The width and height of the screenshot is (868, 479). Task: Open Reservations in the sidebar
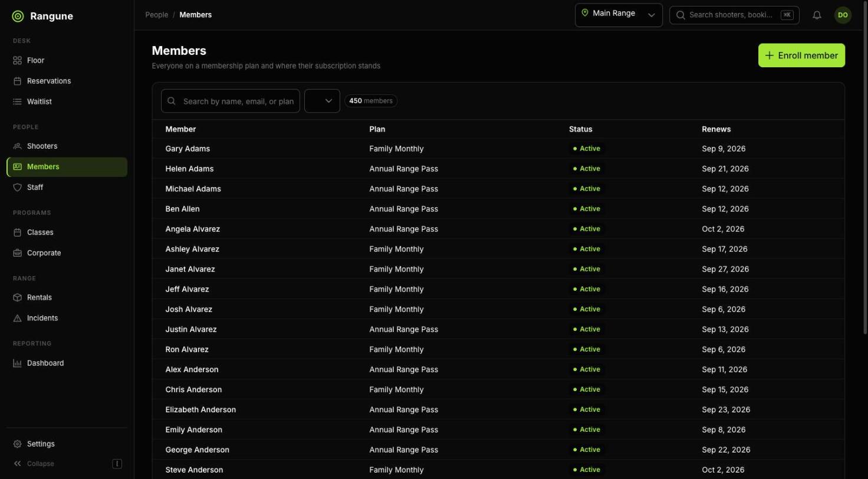tap(67, 81)
